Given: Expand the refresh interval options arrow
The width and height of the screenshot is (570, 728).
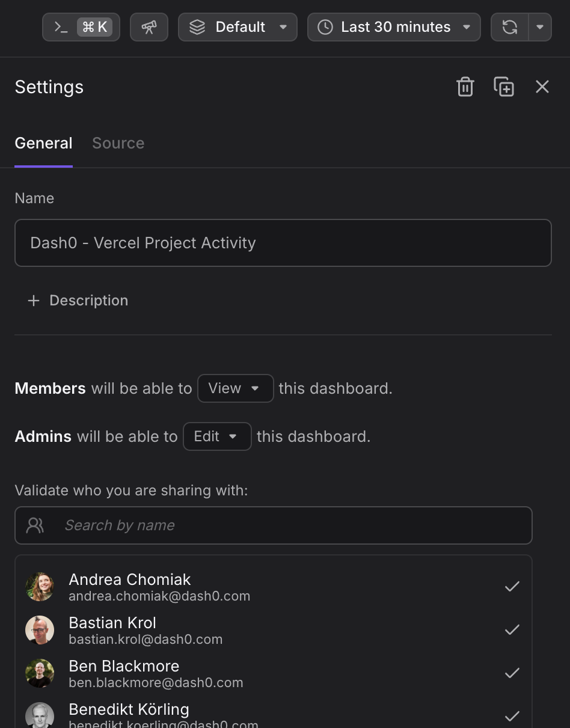Looking at the screenshot, I should tap(540, 27).
